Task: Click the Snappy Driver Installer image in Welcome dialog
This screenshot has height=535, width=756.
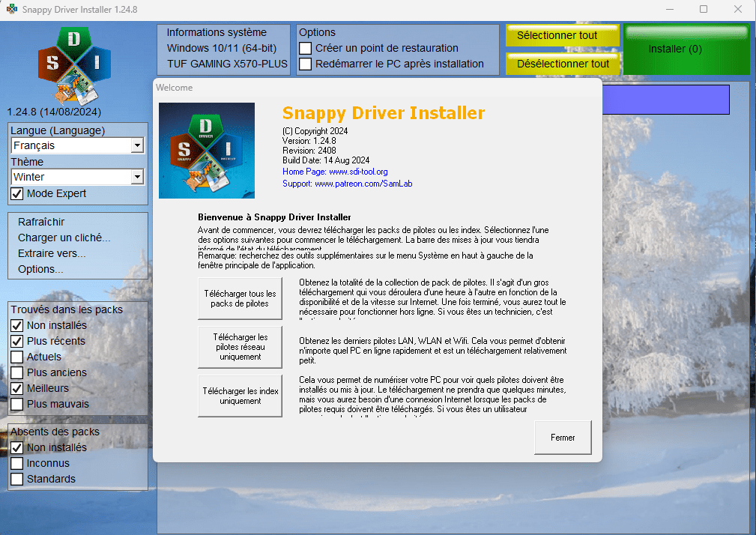Action: (x=207, y=151)
